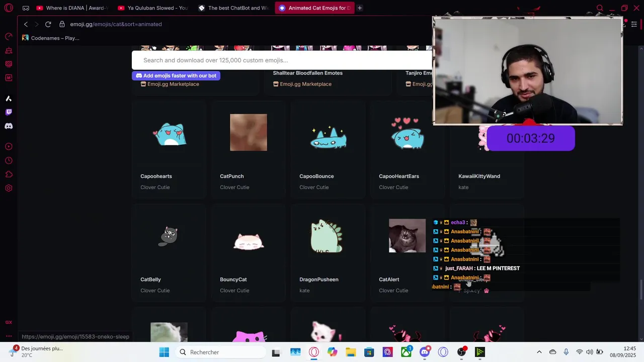Open Task View on the taskbar
The height and width of the screenshot is (362, 644).
(x=276, y=352)
